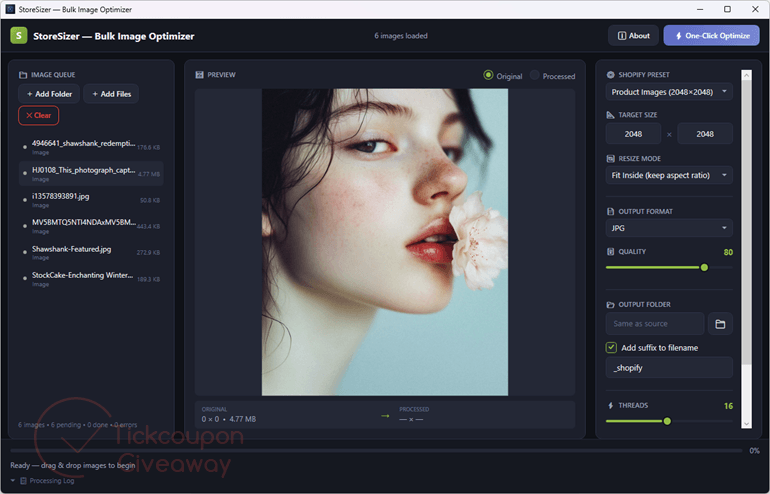Browse for output folder with folder icon
770x494 pixels.
pyautogui.click(x=720, y=324)
